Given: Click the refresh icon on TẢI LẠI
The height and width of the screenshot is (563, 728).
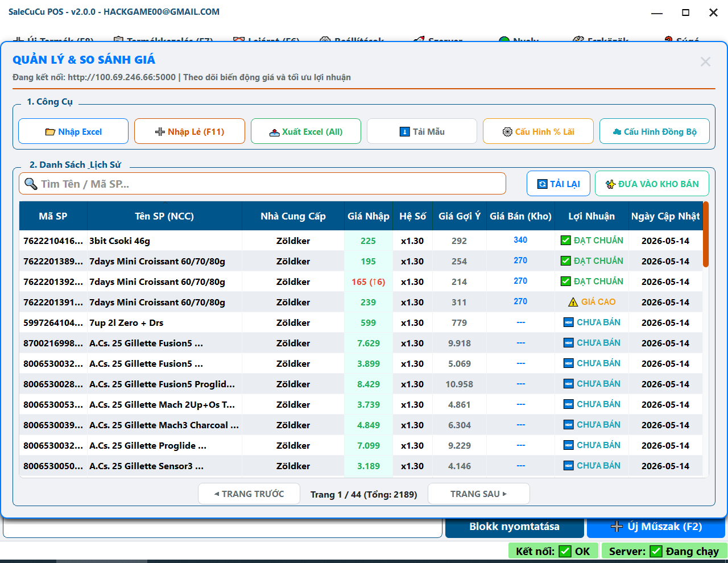Looking at the screenshot, I should 543,184.
